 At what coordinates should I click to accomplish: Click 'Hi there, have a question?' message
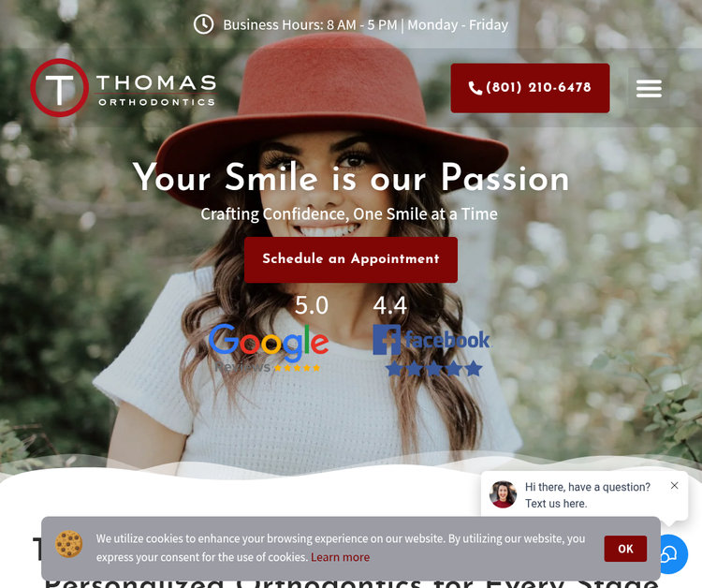click(x=588, y=487)
